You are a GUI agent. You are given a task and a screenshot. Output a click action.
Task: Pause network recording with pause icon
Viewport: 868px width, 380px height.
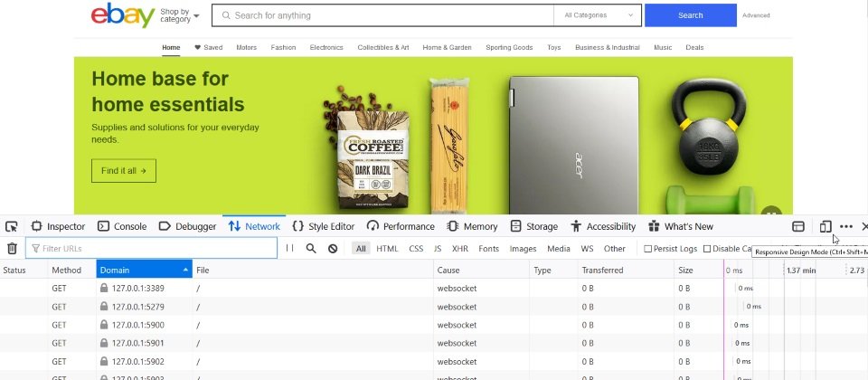pos(289,249)
